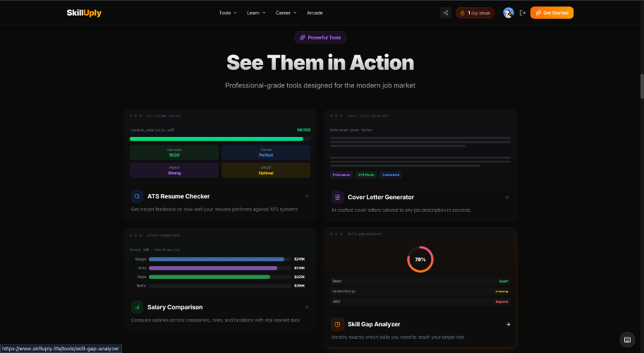Click the Generated cover letter label
The width and height of the screenshot is (644, 353).
click(351, 130)
